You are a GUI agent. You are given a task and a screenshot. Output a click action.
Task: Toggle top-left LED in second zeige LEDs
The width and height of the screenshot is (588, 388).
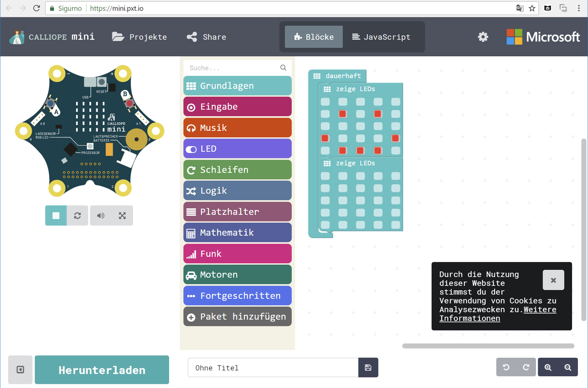click(x=325, y=176)
